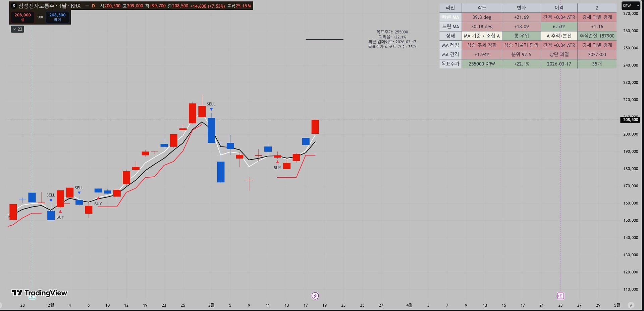Click the 빠른 MA row header
This screenshot has height=311, width=644.
(x=450, y=17)
